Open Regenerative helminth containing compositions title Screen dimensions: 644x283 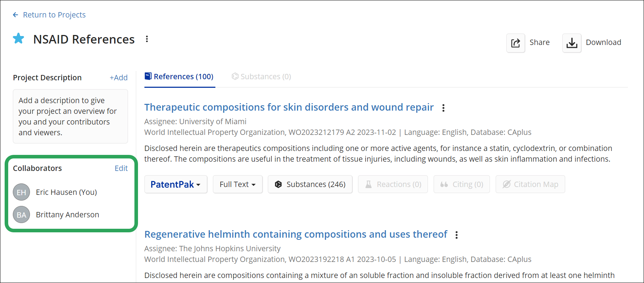(x=296, y=234)
